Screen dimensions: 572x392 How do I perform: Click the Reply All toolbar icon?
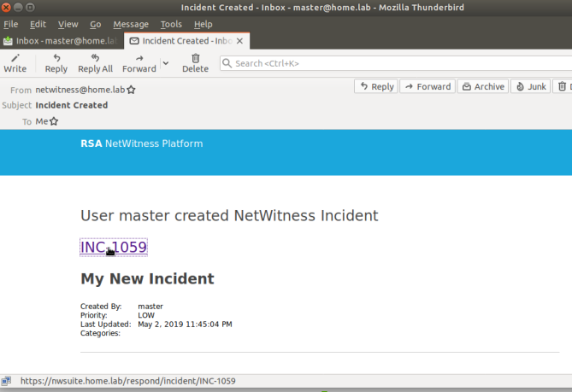pyautogui.click(x=95, y=63)
